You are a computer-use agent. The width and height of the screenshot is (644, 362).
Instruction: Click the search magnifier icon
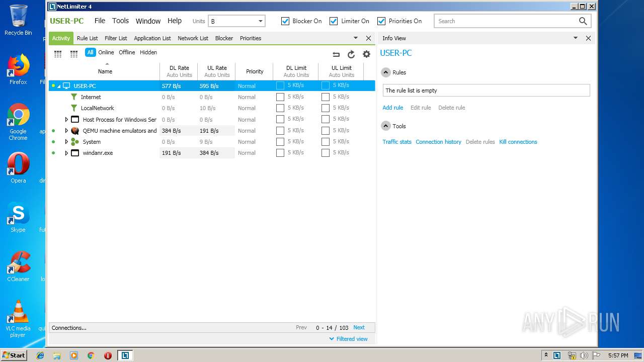coord(583,21)
